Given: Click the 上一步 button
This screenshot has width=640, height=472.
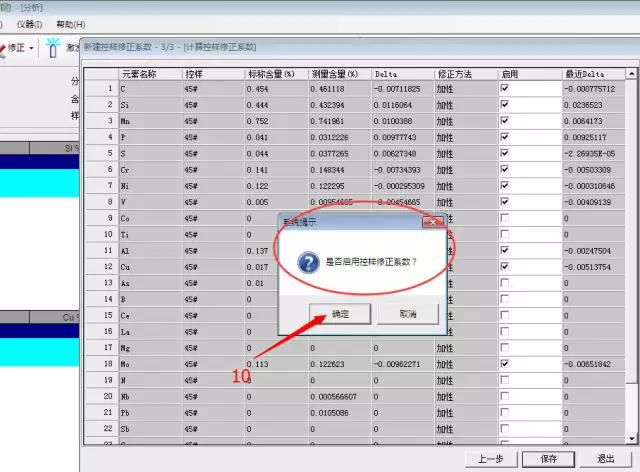Looking at the screenshot, I should (489, 459).
